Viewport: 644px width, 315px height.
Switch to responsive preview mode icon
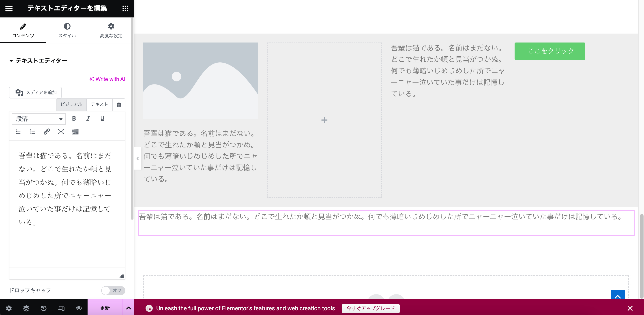pyautogui.click(x=61, y=308)
